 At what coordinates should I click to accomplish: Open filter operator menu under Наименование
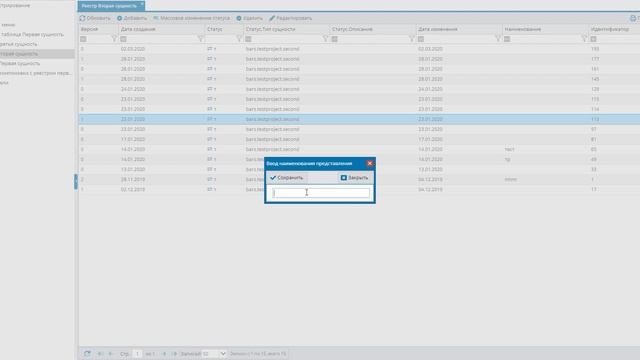(507, 39)
